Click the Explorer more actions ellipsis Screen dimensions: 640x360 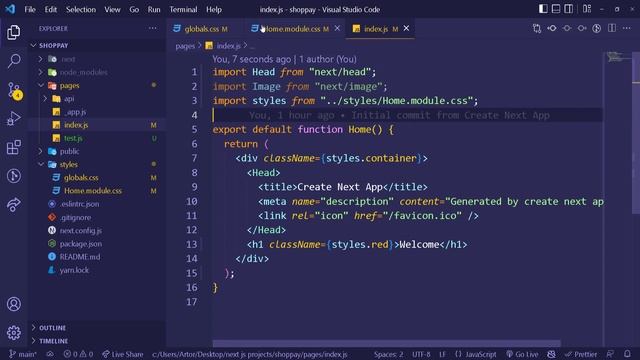click(x=153, y=28)
